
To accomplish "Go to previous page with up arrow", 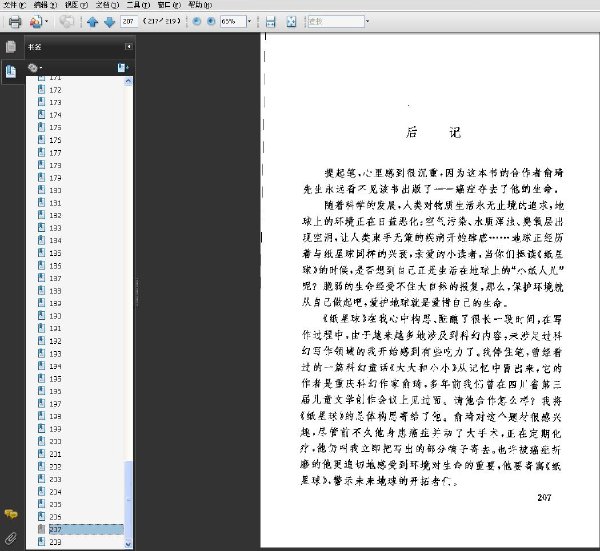I will pos(93,22).
